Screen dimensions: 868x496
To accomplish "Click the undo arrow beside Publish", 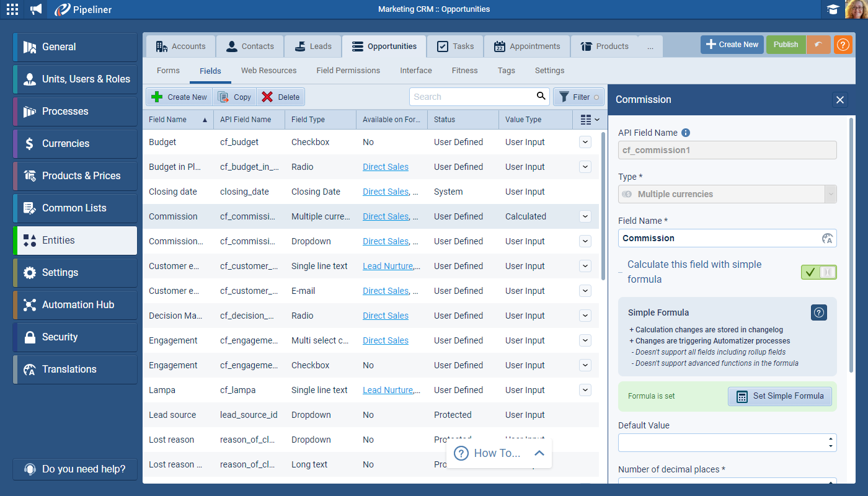I will (818, 45).
